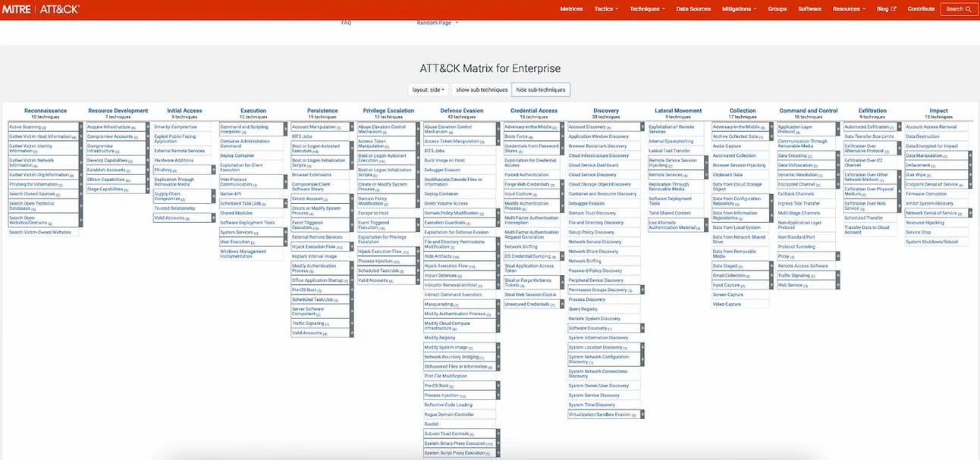Screen dimensions: 980x460
Task: Open Data Encrypted for Impact technique
Action: pos(932,146)
